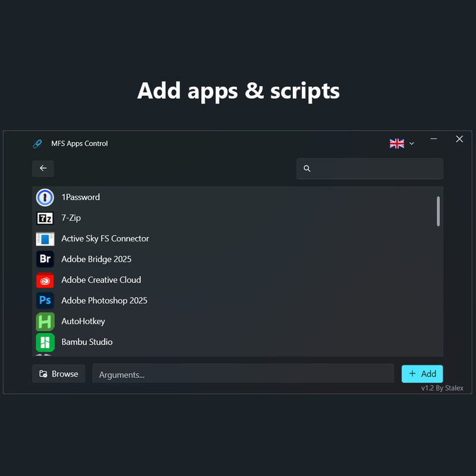This screenshot has height=476, width=476.
Task: Click the Adobe Bridge 2025 icon
Action: click(45, 259)
